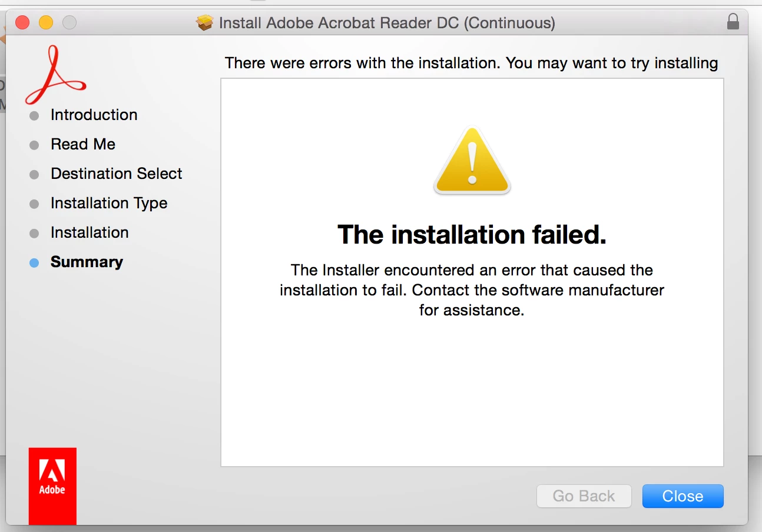Click the lock icon in title bar

[x=733, y=22]
